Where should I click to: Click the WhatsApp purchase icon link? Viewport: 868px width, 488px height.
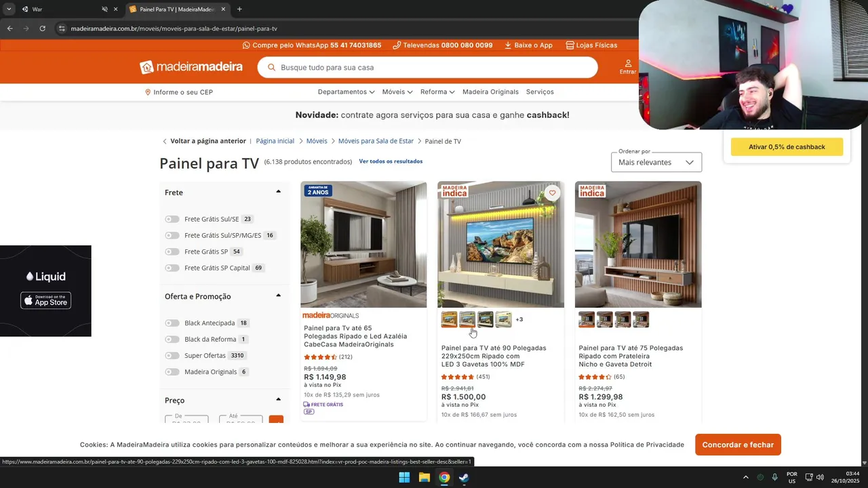[x=246, y=45]
